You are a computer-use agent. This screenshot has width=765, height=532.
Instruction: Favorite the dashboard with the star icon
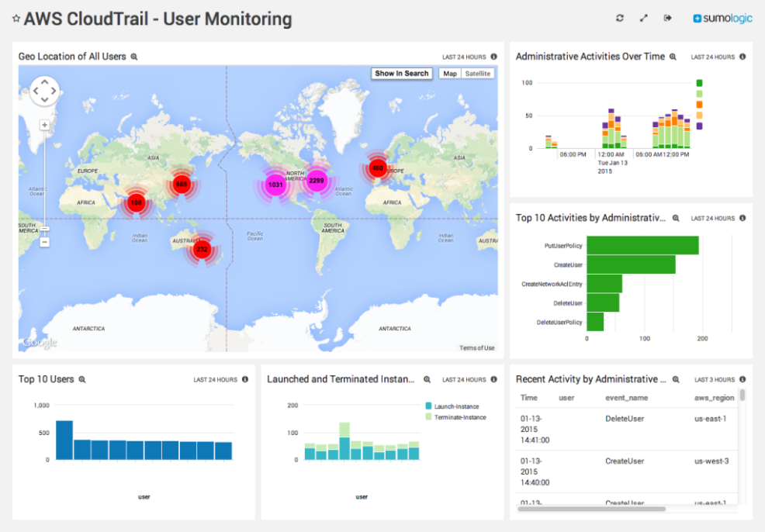pyautogui.click(x=16, y=19)
